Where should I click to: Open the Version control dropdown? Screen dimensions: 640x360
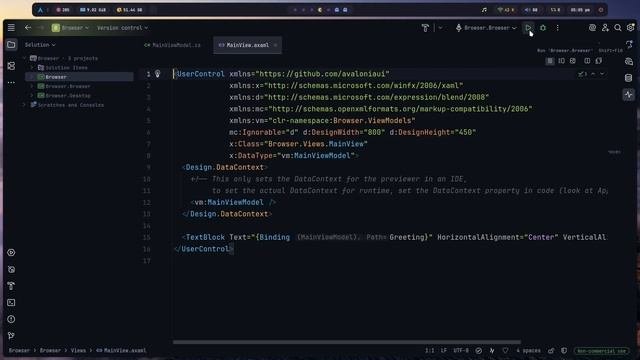[122, 28]
